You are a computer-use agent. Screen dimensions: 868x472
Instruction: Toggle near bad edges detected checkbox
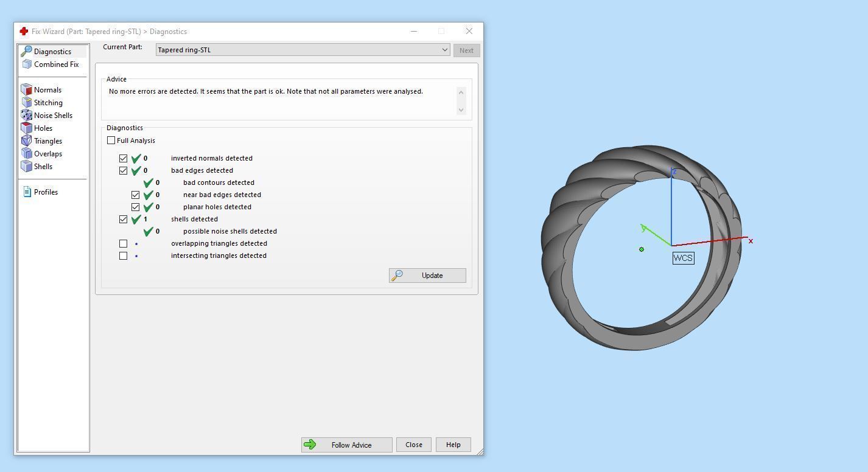click(x=135, y=195)
